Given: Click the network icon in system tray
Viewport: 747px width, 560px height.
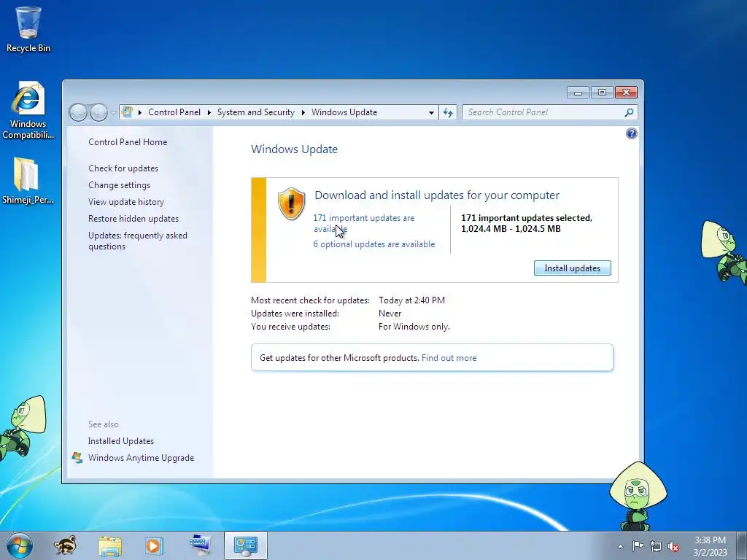Looking at the screenshot, I should [x=656, y=547].
